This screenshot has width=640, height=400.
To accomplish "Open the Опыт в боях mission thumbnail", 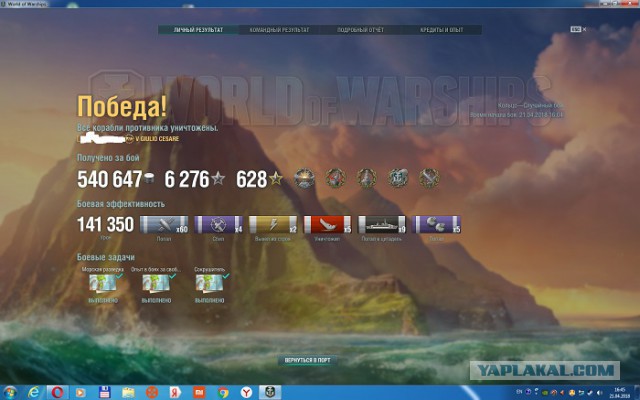I will (156, 283).
